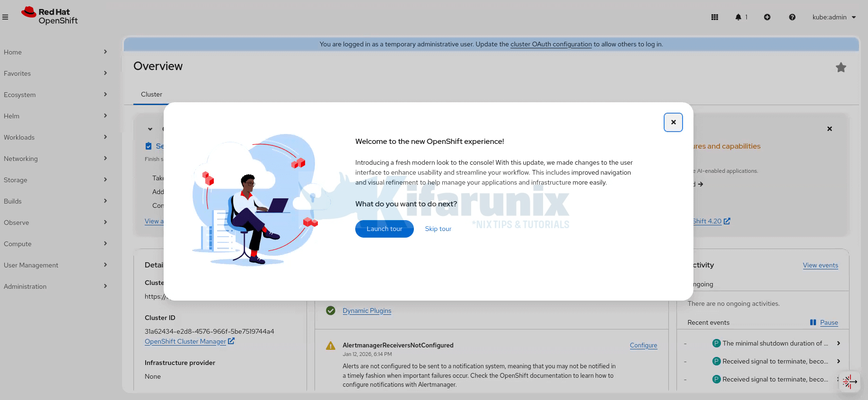Click the Dynamic Plugins link

tap(367, 311)
